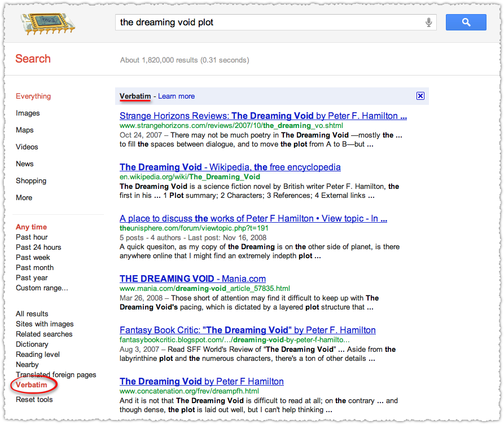Click en.wikipedia.org green URL
This screenshot has height=424, width=504.
coord(190,177)
